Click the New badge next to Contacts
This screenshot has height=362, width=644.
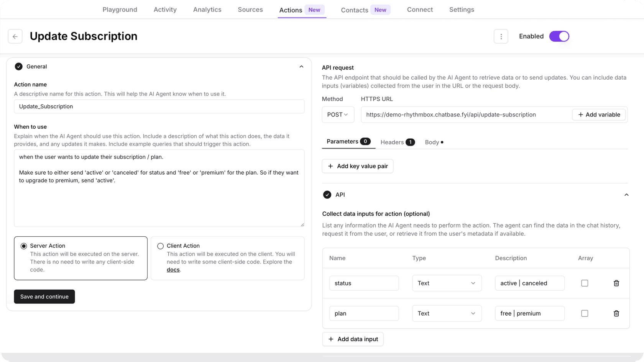(x=380, y=10)
